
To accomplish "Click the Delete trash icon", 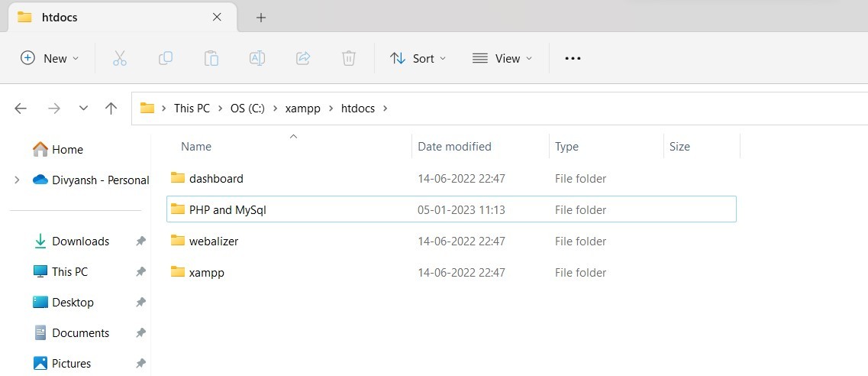I will point(349,58).
